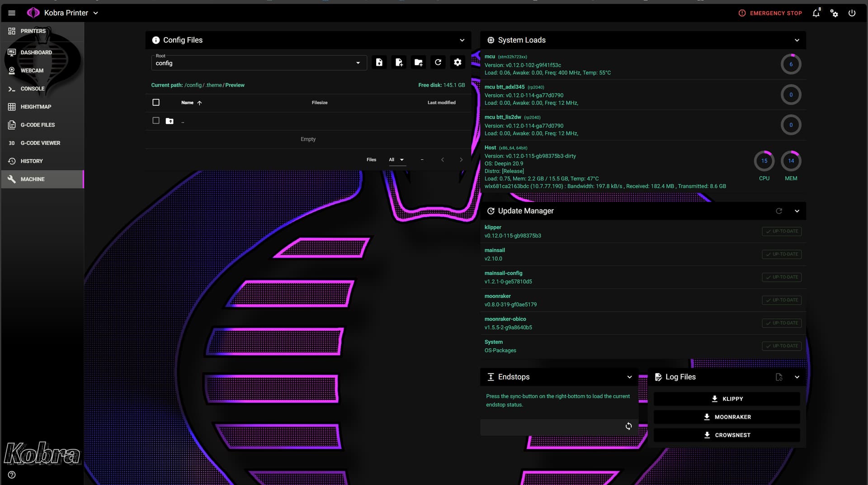Download the Moonraker log
The height and width of the screenshot is (485, 868).
(x=727, y=417)
